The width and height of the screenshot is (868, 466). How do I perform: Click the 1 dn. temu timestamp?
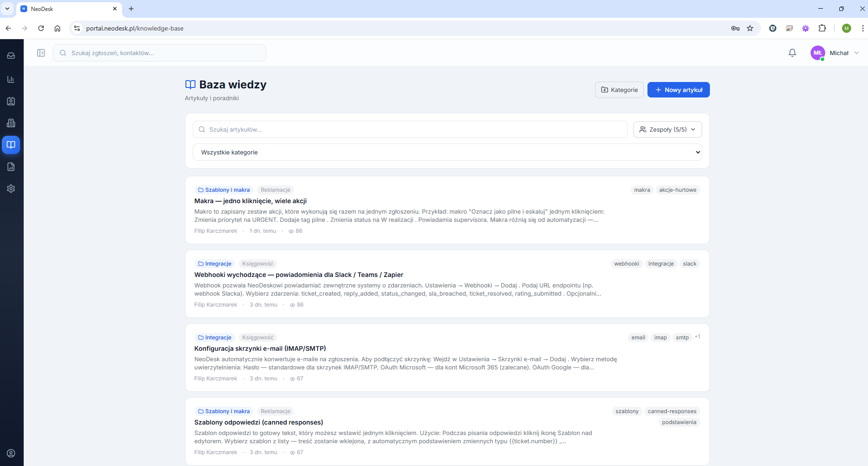click(x=263, y=231)
